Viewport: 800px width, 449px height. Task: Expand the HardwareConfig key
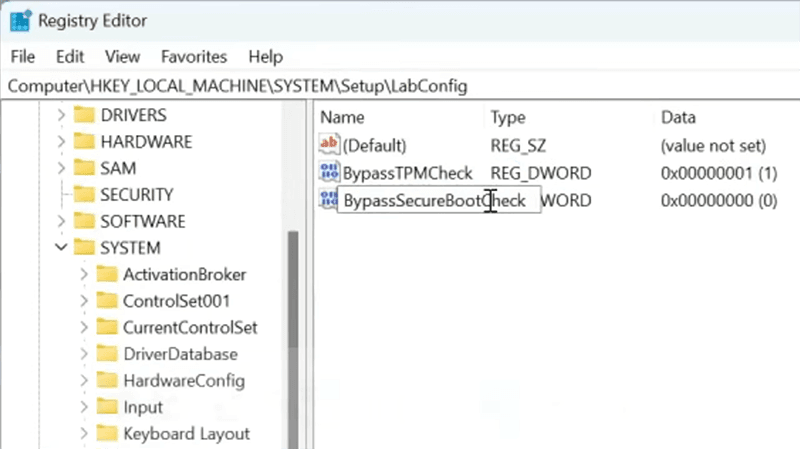point(84,380)
